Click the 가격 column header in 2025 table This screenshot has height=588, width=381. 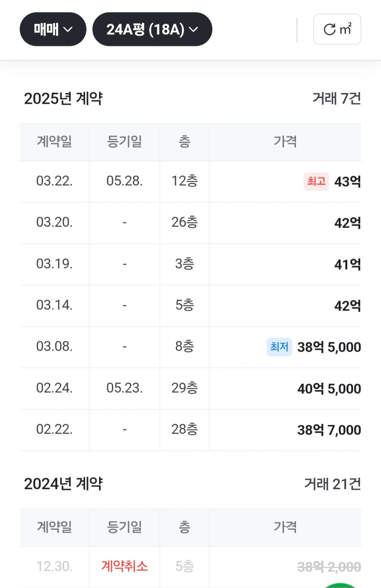coord(285,142)
